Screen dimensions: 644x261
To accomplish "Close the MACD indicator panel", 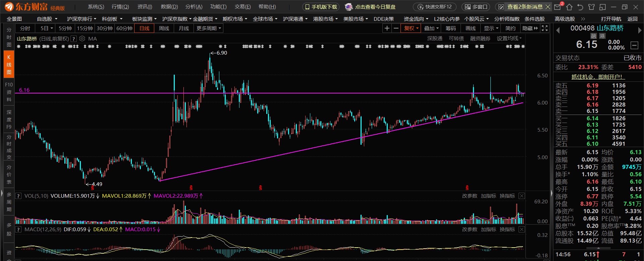I will coord(522,230).
